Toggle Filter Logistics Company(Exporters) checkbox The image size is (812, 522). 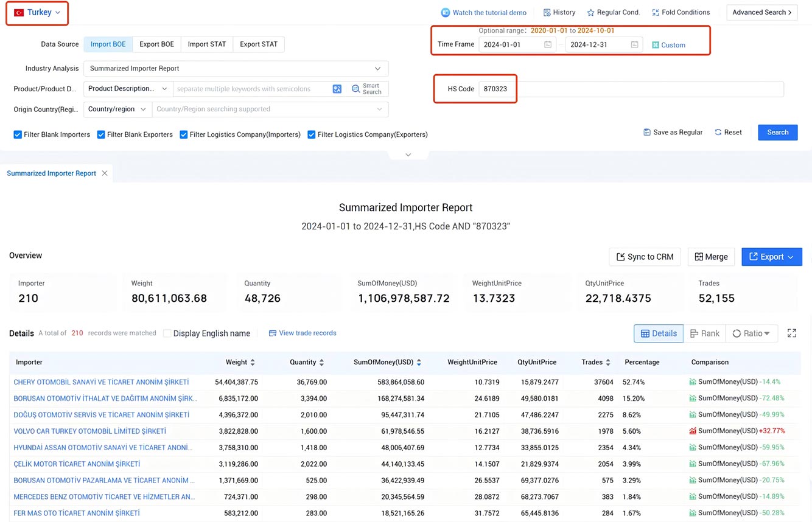pos(312,134)
